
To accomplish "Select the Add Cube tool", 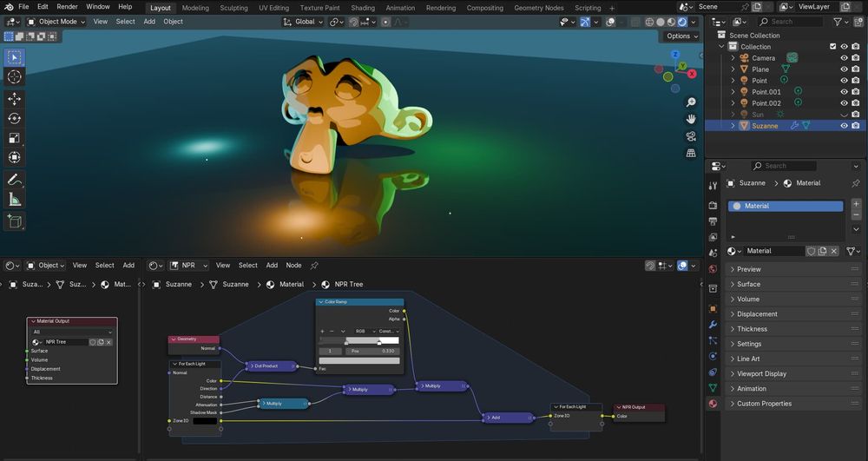I will (x=15, y=221).
